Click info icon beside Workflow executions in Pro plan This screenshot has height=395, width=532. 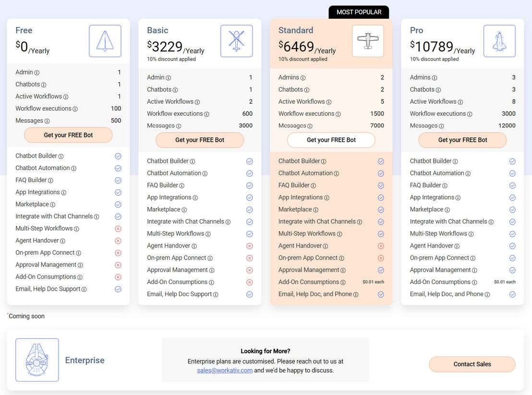pyautogui.click(x=470, y=114)
